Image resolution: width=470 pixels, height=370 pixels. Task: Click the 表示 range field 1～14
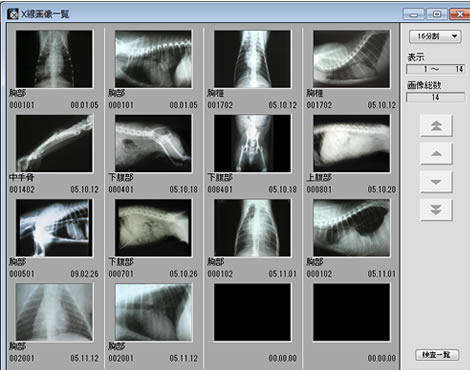[x=435, y=69]
